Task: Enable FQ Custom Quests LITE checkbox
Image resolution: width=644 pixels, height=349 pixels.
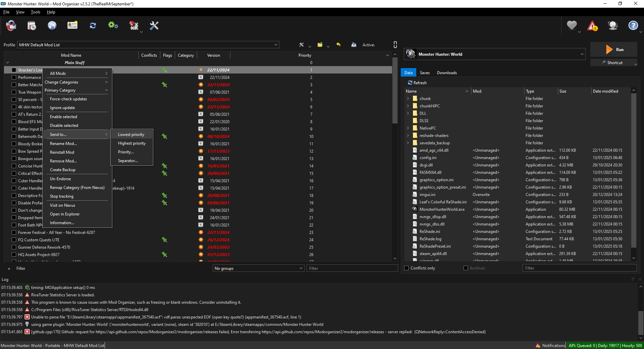Action: coord(14,240)
